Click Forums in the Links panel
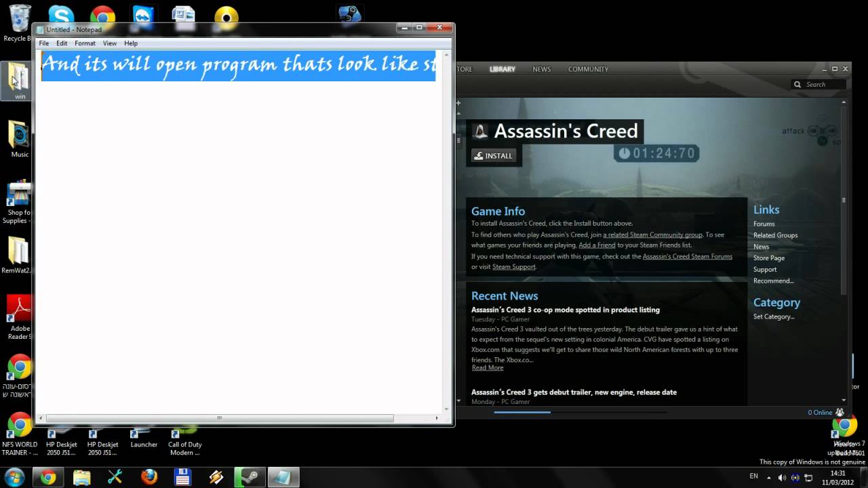The width and height of the screenshot is (868, 488). [764, 224]
